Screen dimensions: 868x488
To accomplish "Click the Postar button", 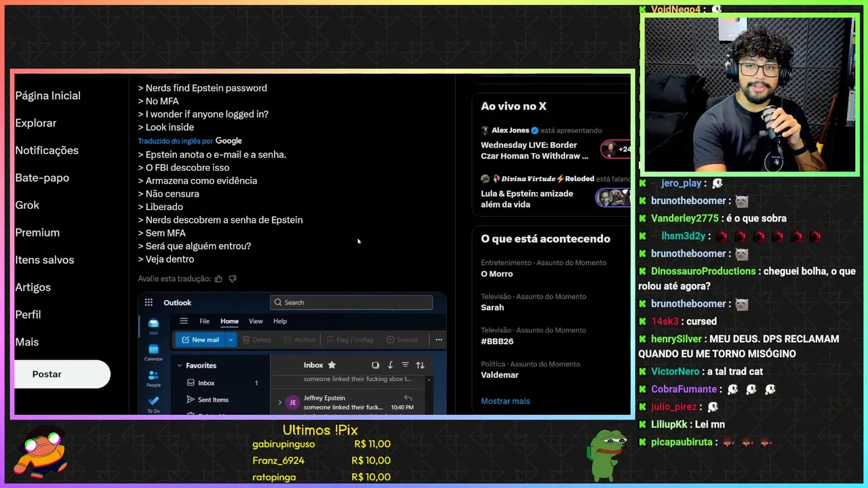I will [x=62, y=374].
